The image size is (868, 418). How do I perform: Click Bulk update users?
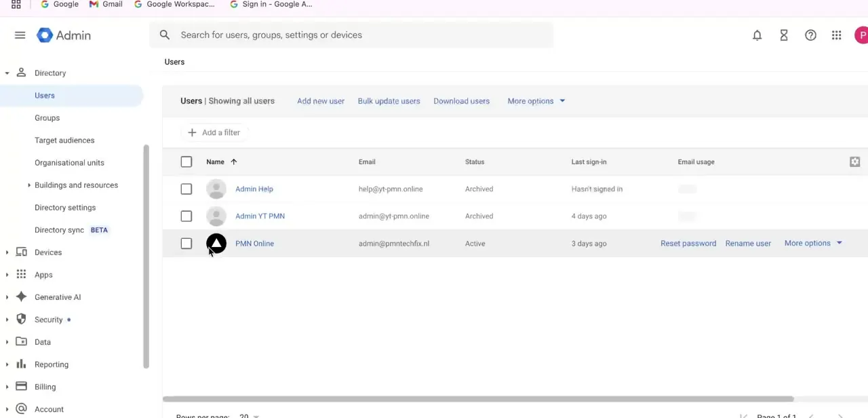tap(389, 101)
